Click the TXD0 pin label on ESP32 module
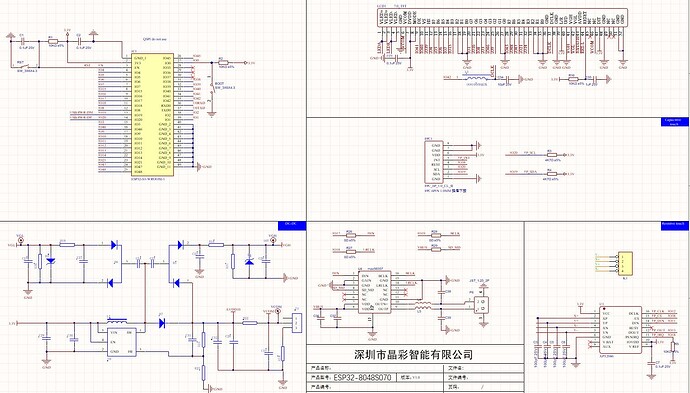 [166, 110]
